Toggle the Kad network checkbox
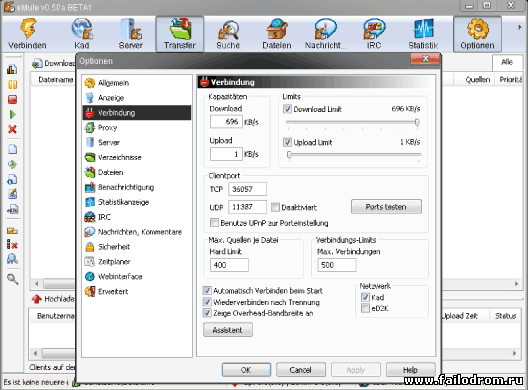This screenshot has width=528, height=390. (365, 297)
